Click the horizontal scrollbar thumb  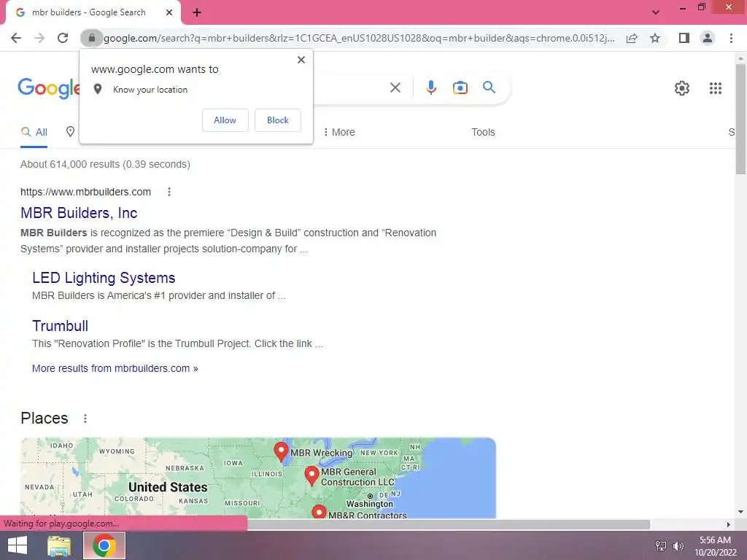tap(448, 524)
